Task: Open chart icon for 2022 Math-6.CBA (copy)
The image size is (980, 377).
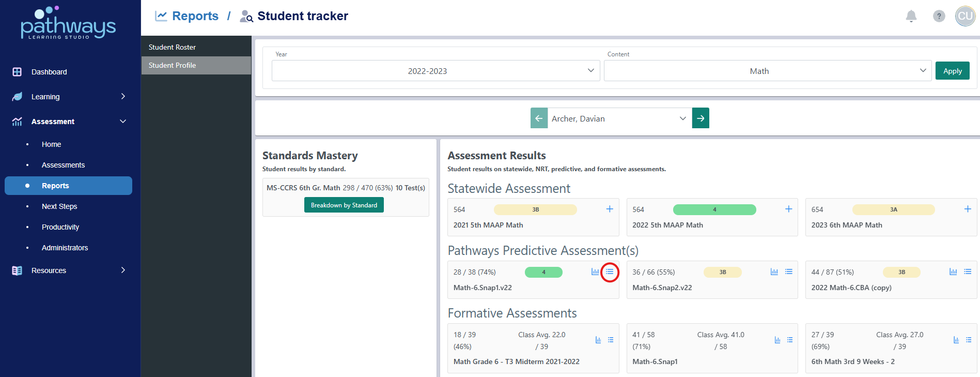Action: (953, 272)
